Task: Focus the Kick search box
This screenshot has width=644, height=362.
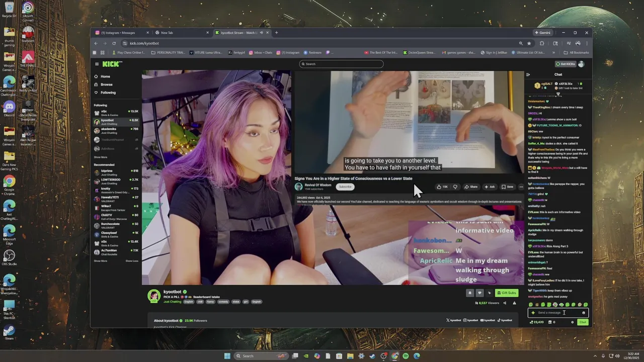Action: 341,64
